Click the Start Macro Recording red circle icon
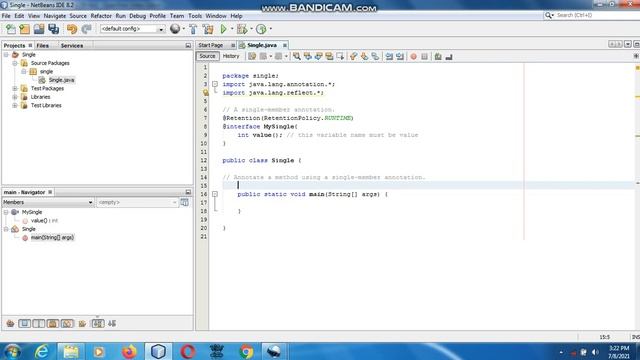The image size is (640, 360). [x=413, y=57]
